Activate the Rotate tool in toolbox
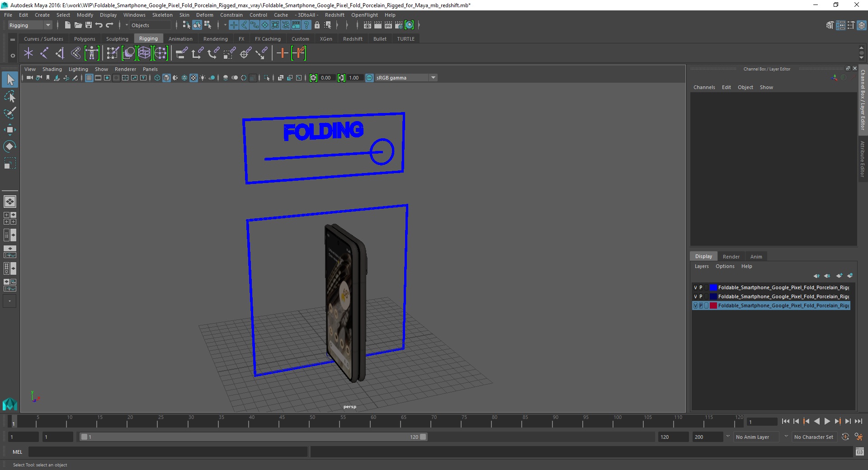The image size is (868, 470). [x=10, y=146]
